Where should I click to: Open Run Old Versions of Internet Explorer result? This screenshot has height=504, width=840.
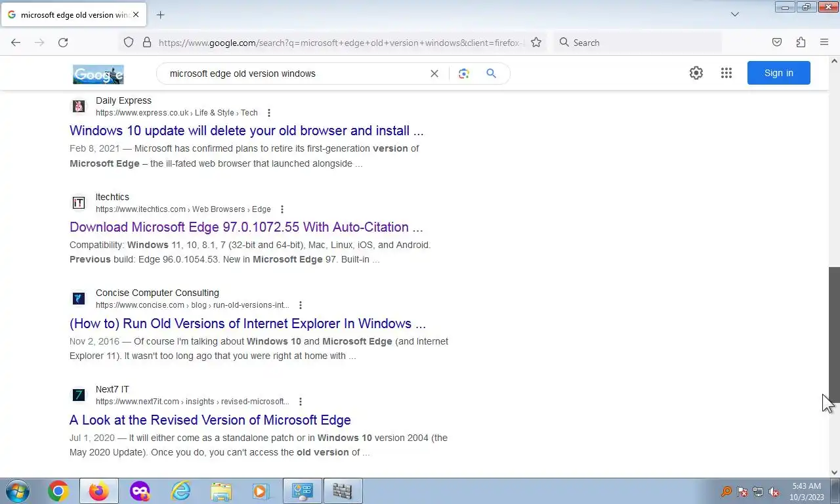click(x=248, y=324)
